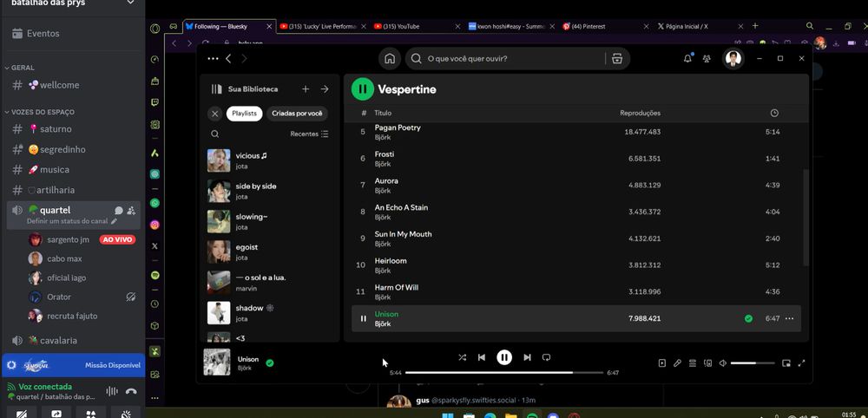Image resolution: width=868 pixels, height=418 pixels.
Task: Toggle shuffle in the Spotify player
Action: pos(463,358)
